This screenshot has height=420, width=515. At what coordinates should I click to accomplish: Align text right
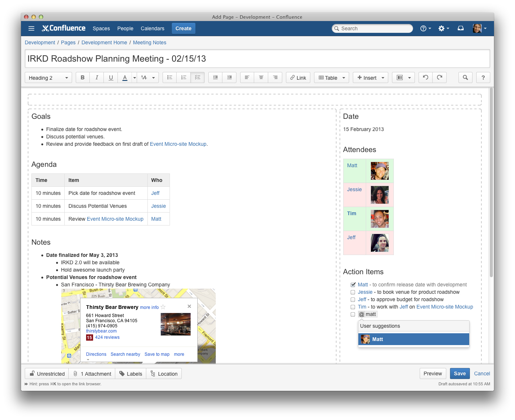[x=275, y=78]
